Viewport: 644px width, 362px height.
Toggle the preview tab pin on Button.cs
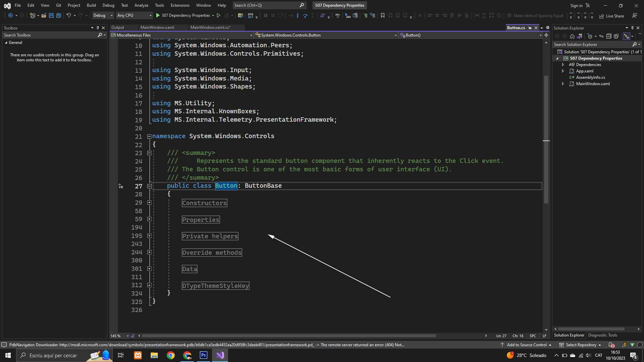(x=530, y=28)
